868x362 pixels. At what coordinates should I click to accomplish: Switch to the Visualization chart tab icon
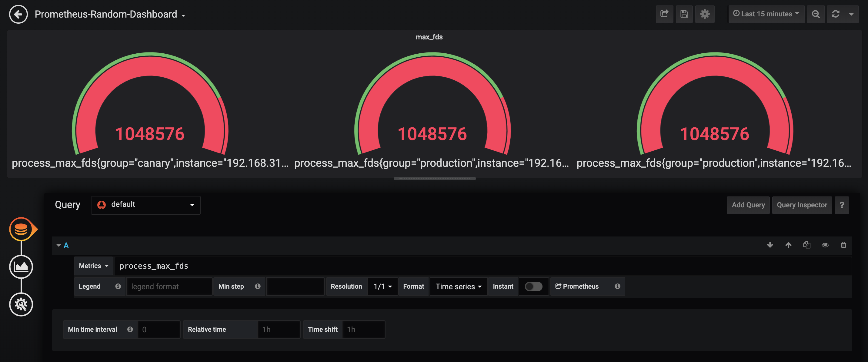coord(21,267)
